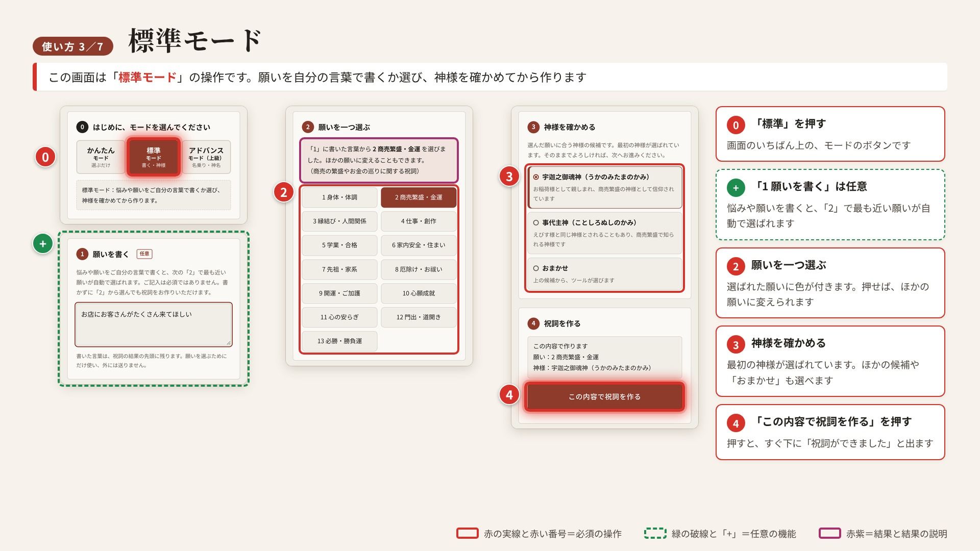This screenshot has height=551, width=980.
Task: Choose wish 9 開運・ご加護
Action: 339,293
